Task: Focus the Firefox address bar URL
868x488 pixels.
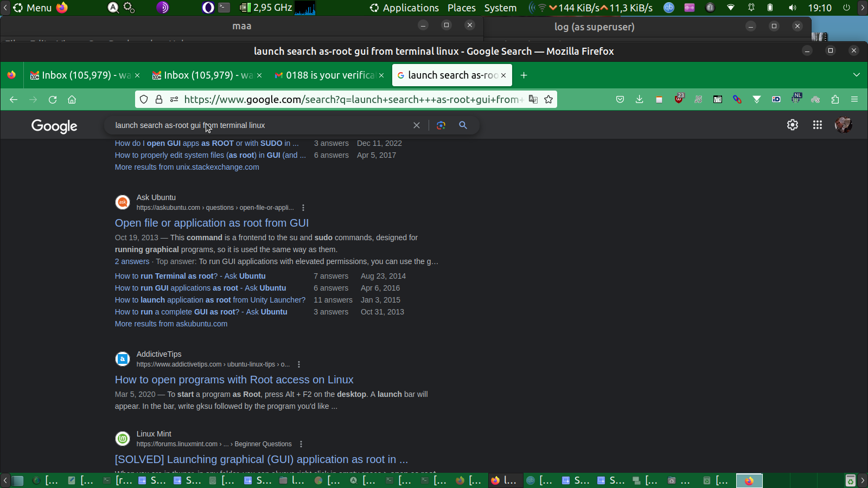Action: click(353, 100)
